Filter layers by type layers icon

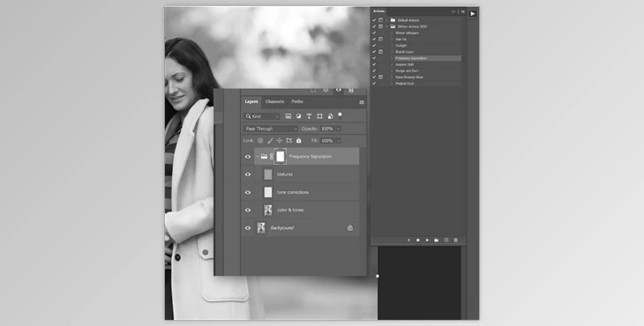[309, 116]
